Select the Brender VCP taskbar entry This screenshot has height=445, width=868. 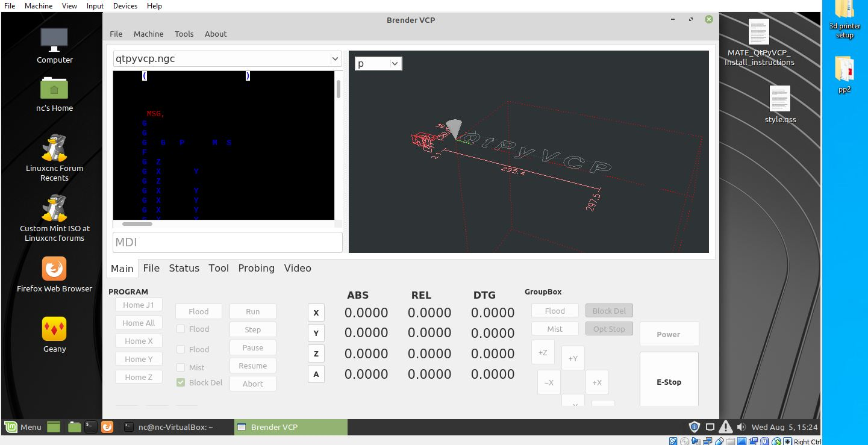[290, 427]
